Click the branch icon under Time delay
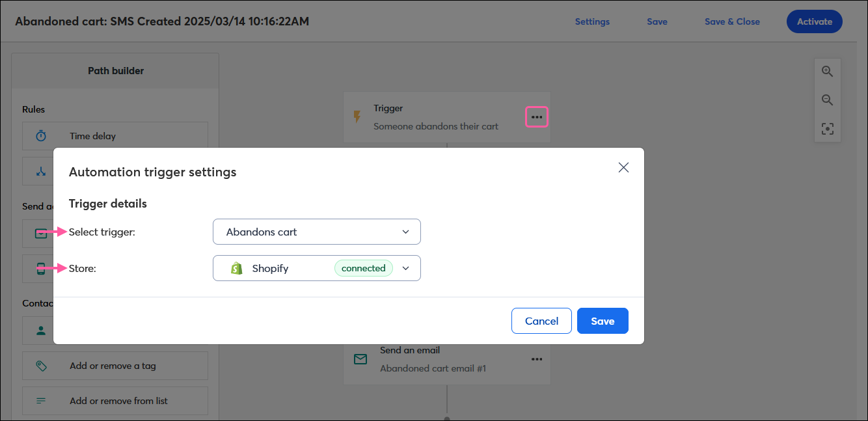 pos(41,171)
